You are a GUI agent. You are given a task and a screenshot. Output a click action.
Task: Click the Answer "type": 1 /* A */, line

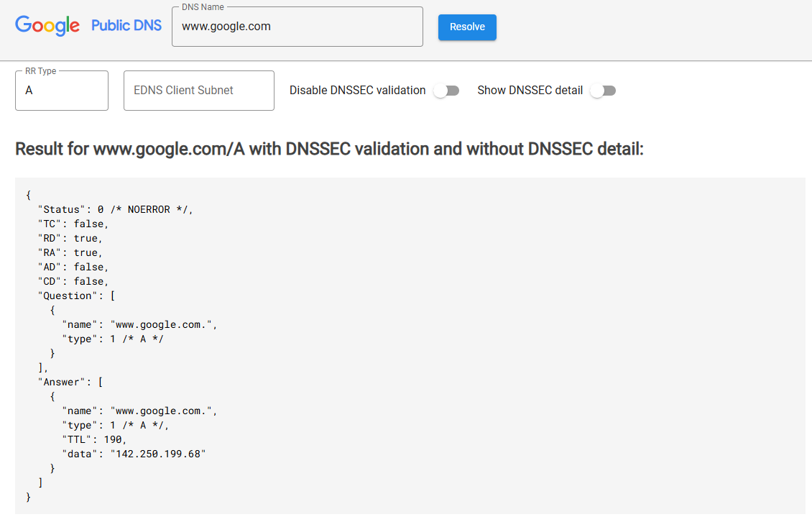pyautogui.click(x=116, y=425)
